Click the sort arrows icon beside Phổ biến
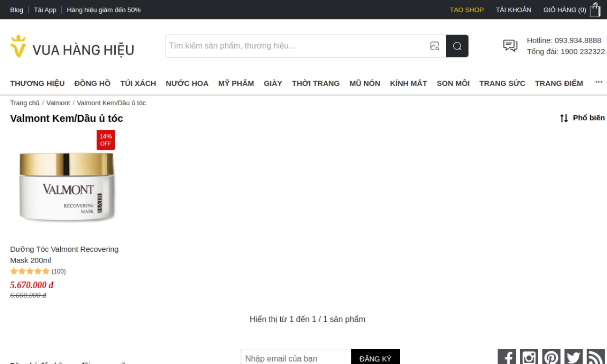This screenshot has height=364, width=607. [x=564, y=118]
